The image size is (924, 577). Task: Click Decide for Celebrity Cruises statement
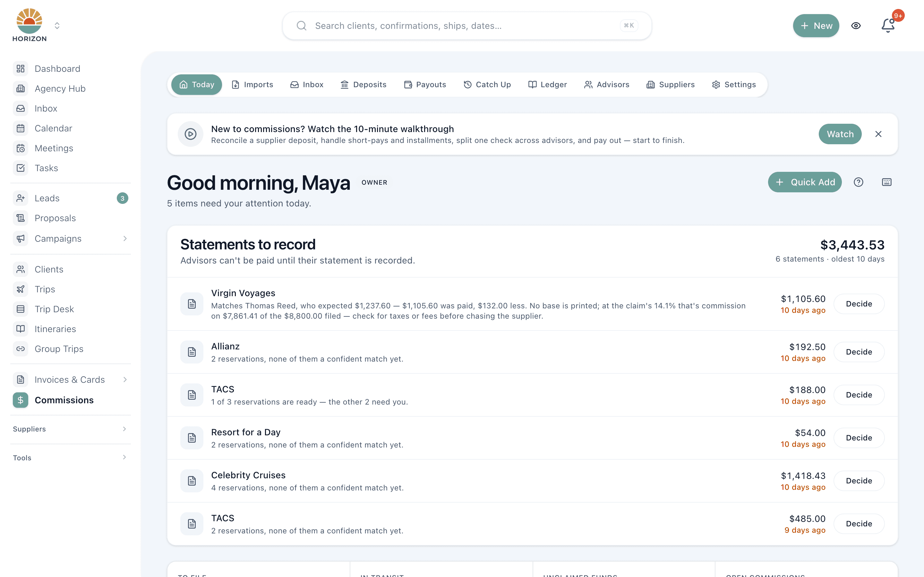859,481
